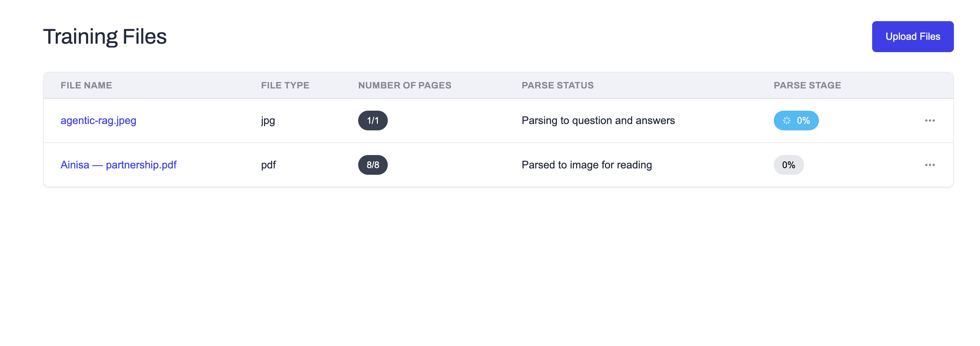This screenshot has height=346, width=980.
Task: Click the parse progress indicator for the jpeg file
Action: pos(796,121)
